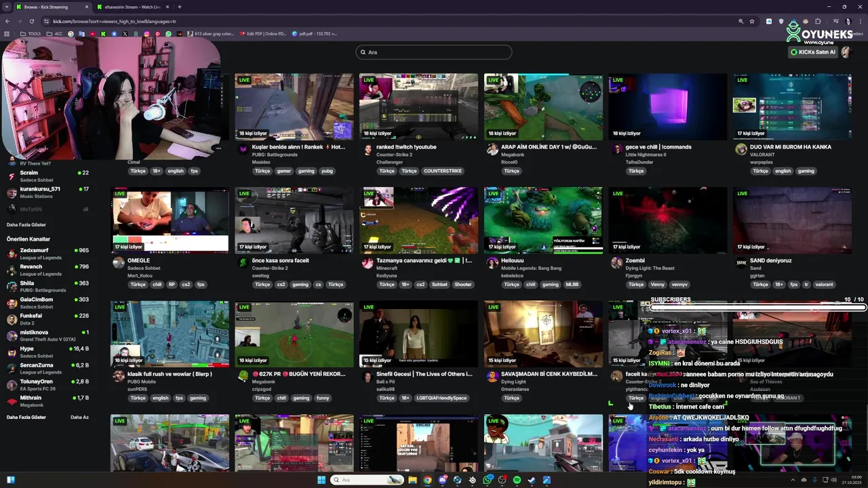
Task: Open WhatsApp from the taskbar
Action: (487, 480)
